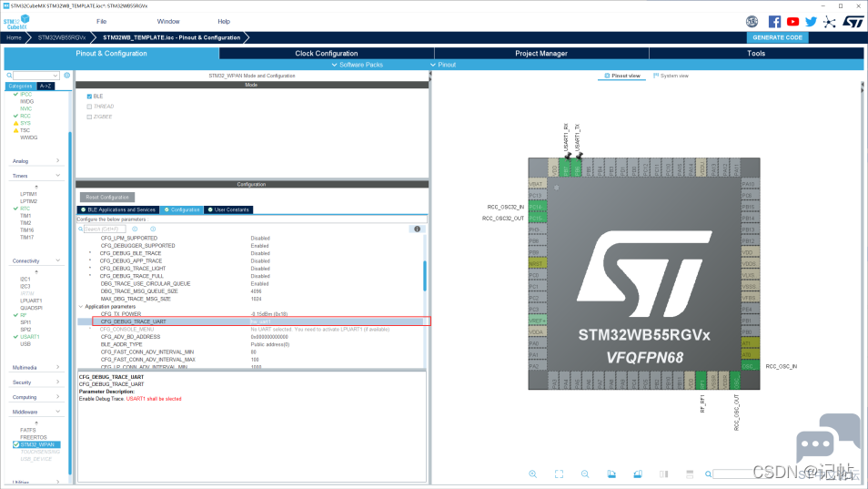
Task: Click the info icon in configuration panel
Action: [x=418, y=229]
